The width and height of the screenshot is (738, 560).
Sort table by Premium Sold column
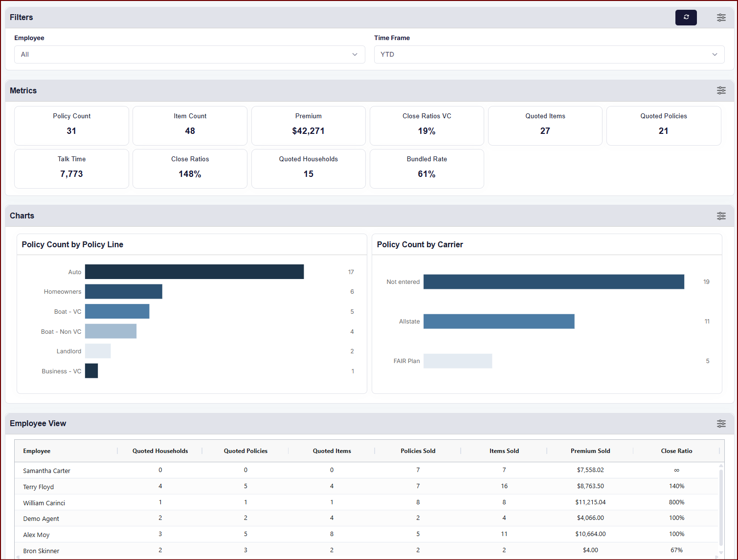coord(590,451)
